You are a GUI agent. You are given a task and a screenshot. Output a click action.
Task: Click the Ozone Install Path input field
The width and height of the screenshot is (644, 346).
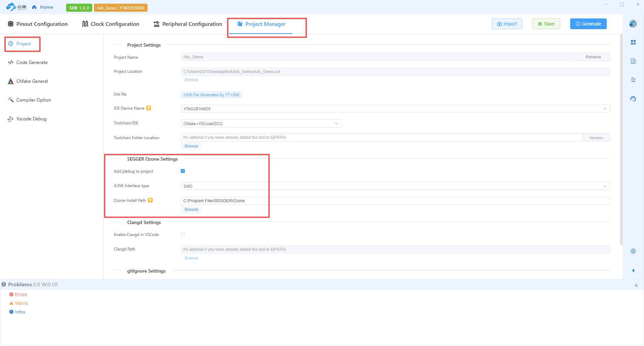click(x=395, y=201)
